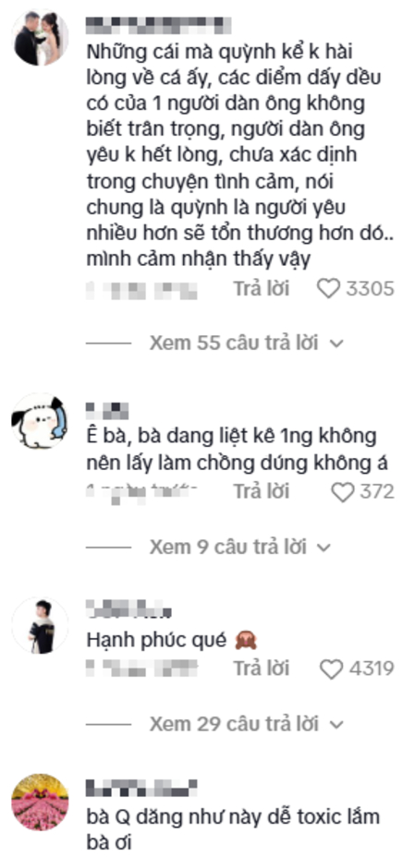Like the comment with 3305 likes
Viewport: 403px width, 868px height.
tap(328, 289)
